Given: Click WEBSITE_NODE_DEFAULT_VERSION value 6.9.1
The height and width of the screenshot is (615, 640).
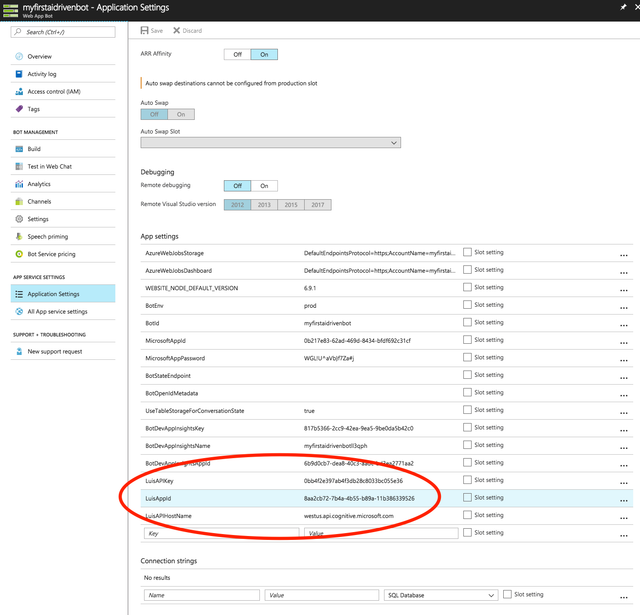Looking at the screenshot, I should pos(310,288).
